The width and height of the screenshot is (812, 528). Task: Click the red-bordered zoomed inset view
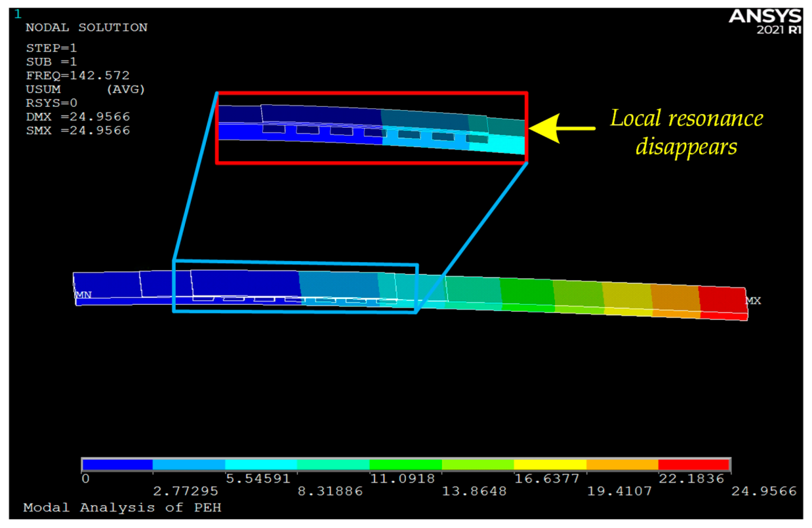click(371, 128)
